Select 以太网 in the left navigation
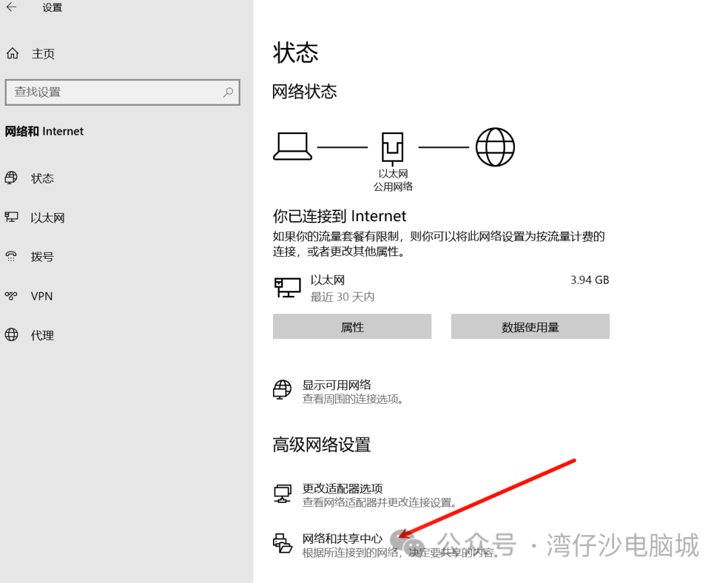 (x=47, y=218)
